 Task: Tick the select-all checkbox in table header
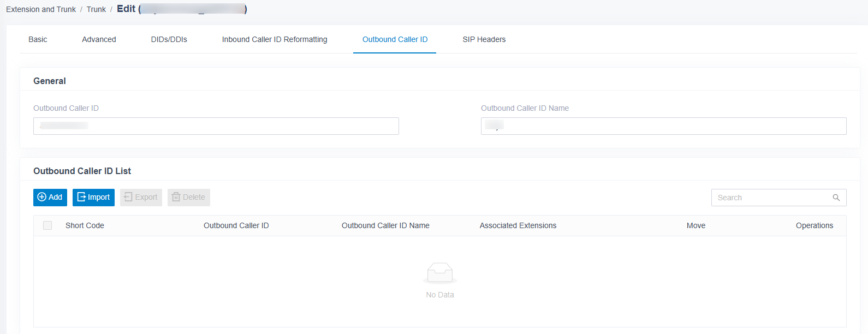pos(47,225)
